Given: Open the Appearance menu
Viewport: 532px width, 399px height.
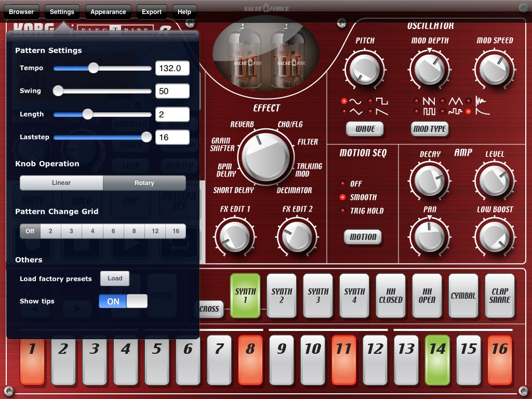Looking at the screenshot, I should (108, 12).
